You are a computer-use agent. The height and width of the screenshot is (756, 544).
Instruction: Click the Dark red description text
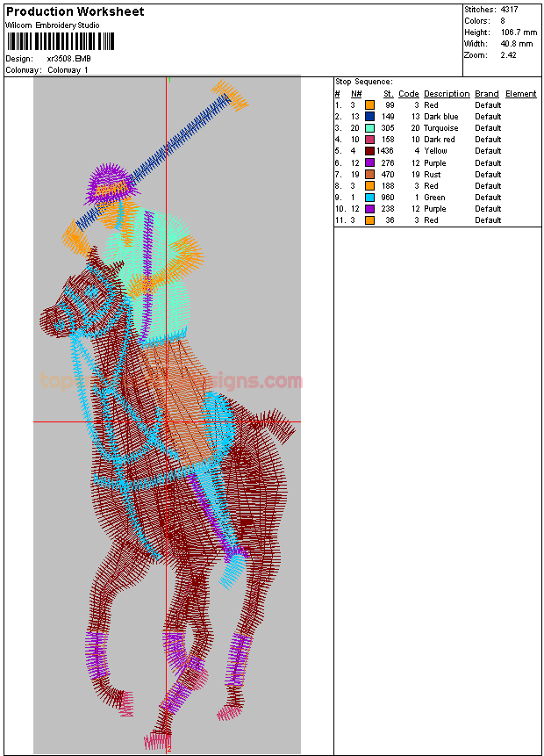point(439,140)
